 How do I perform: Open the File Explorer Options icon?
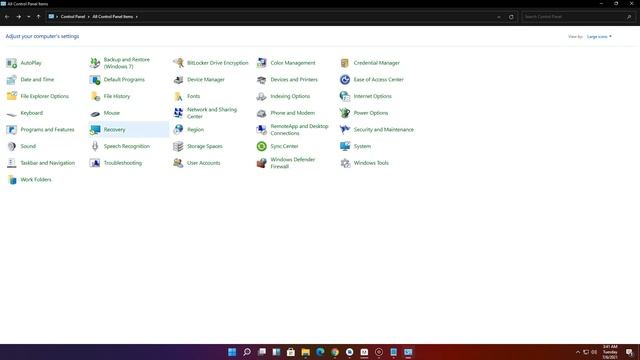click(12, 96)
